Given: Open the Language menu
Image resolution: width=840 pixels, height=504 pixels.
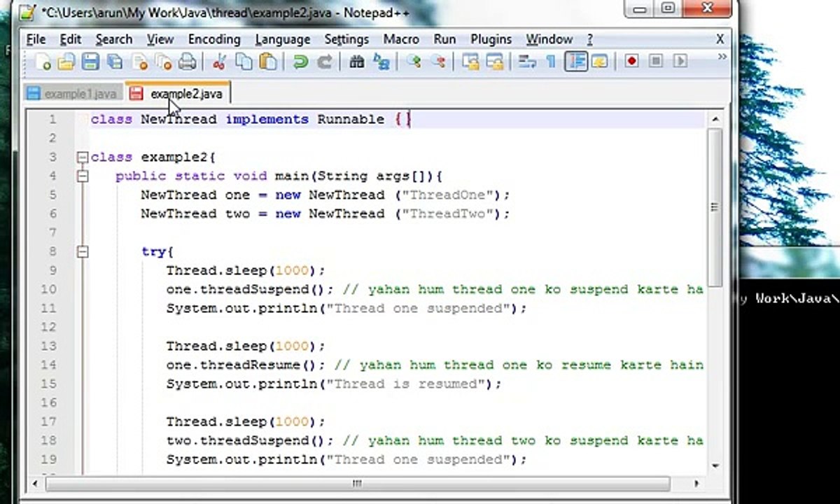Looking at the screenshot, I should click(282, 39).
